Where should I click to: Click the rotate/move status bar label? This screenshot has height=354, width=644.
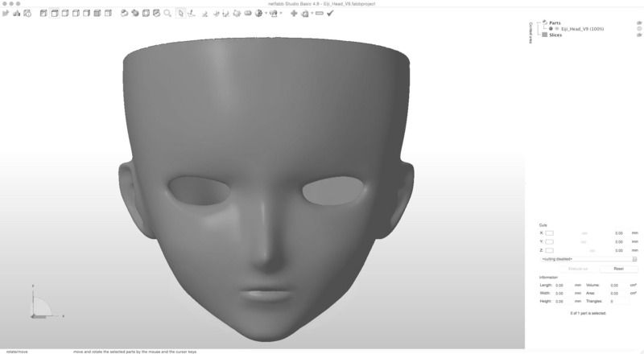[x=17, y=352]
